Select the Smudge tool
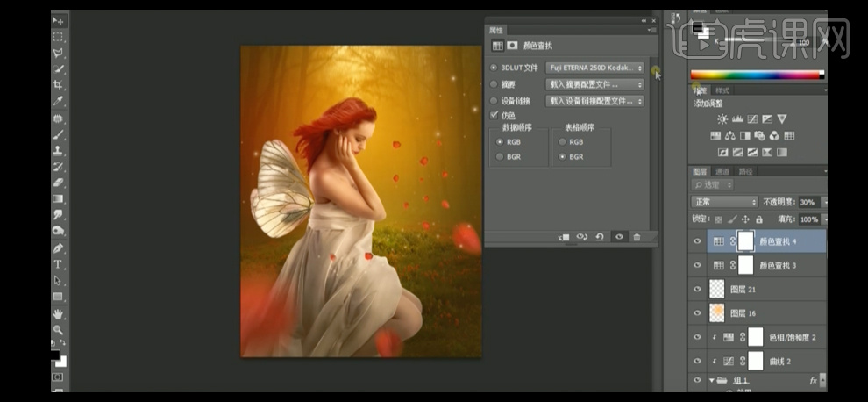 (x=58, y=214)
